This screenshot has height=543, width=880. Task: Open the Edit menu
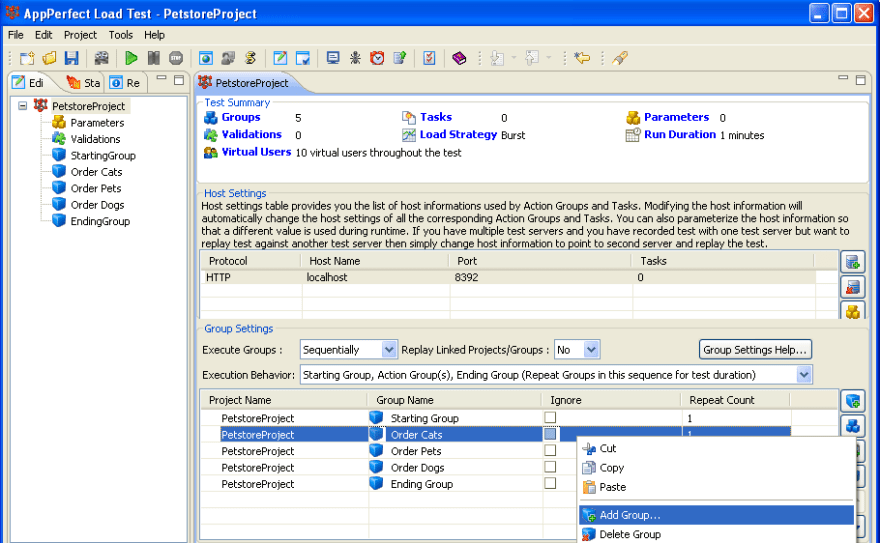43,35
